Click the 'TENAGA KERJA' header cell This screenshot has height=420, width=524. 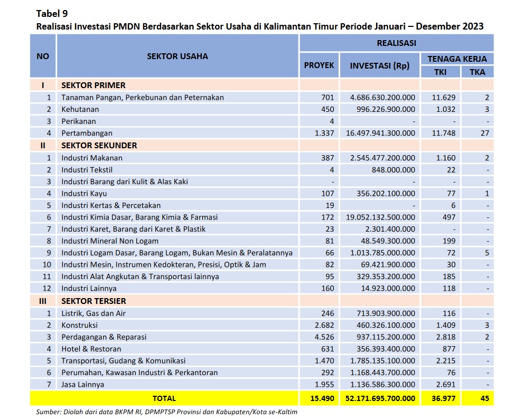click(x=457, y=59)
